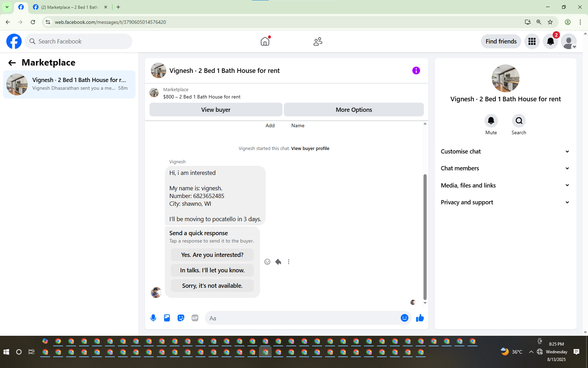Go back using the Marketplace arrow
Viewport: 588px width, 368px height.
click(x=12, y=63)
